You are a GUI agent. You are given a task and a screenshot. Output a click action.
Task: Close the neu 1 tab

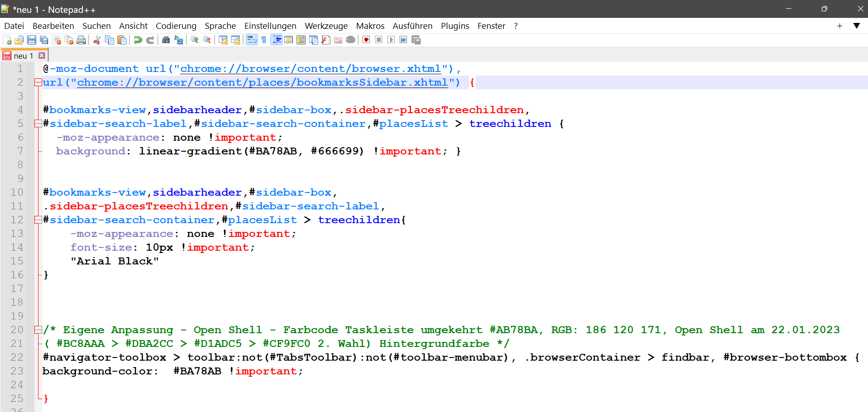pos(42,55)
